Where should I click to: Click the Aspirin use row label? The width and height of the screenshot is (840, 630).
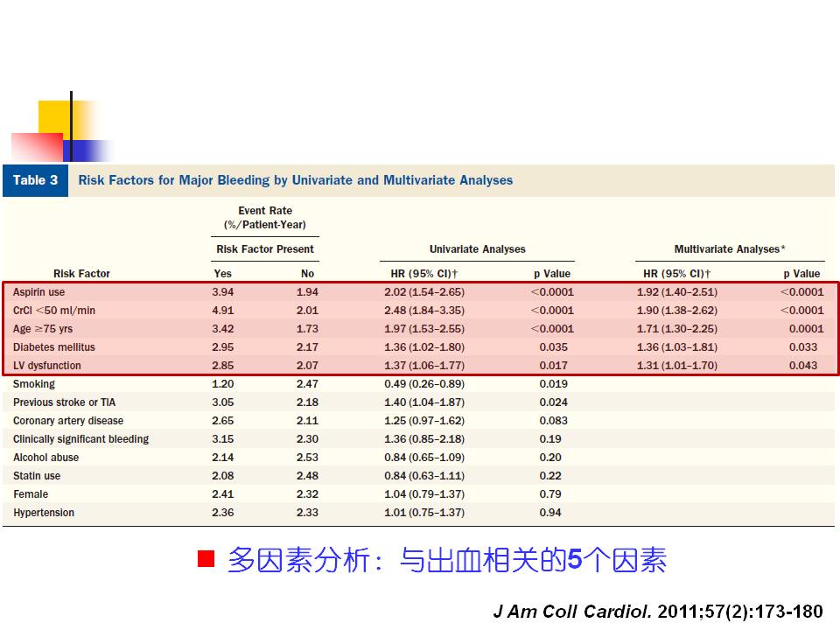coord(39,292)
